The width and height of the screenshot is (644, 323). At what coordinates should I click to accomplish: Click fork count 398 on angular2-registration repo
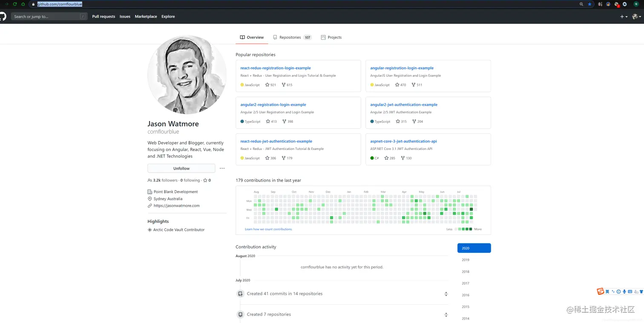[287, 121]
